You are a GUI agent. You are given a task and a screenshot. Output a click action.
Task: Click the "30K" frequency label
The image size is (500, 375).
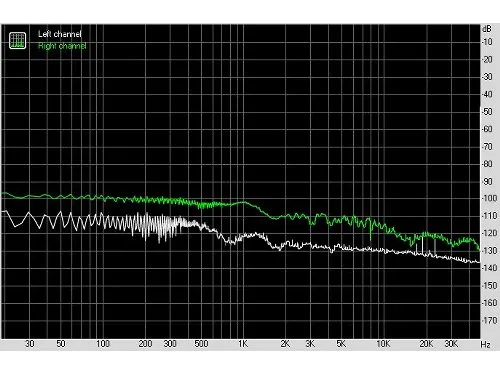[451, 344]
